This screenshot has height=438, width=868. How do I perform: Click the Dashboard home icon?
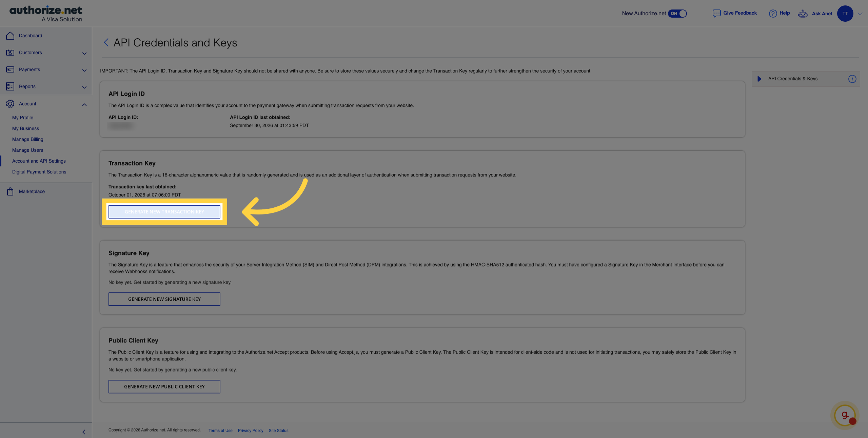[x=10, y=36]
